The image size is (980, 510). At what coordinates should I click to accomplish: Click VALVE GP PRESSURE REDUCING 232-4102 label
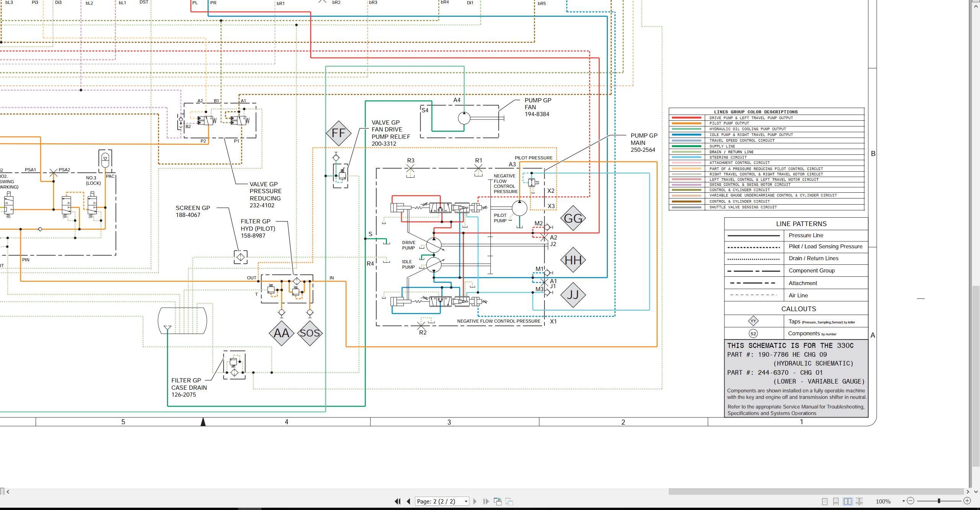pos(265,195)
